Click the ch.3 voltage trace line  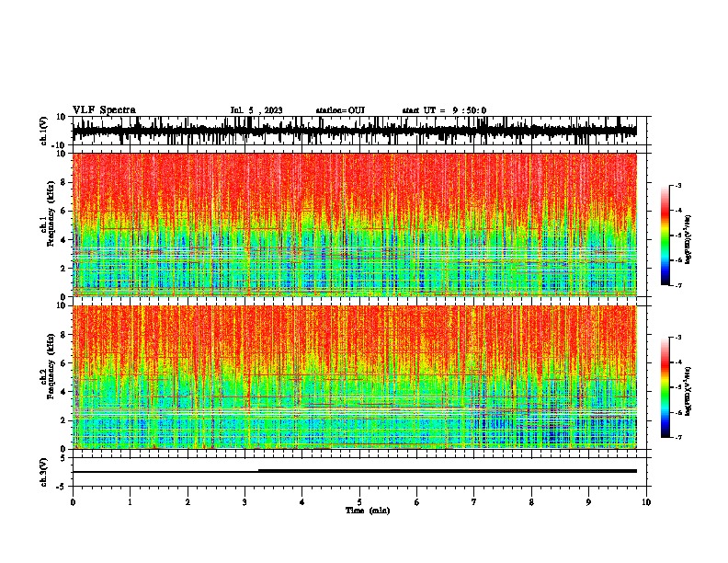(x=355, y=471)
